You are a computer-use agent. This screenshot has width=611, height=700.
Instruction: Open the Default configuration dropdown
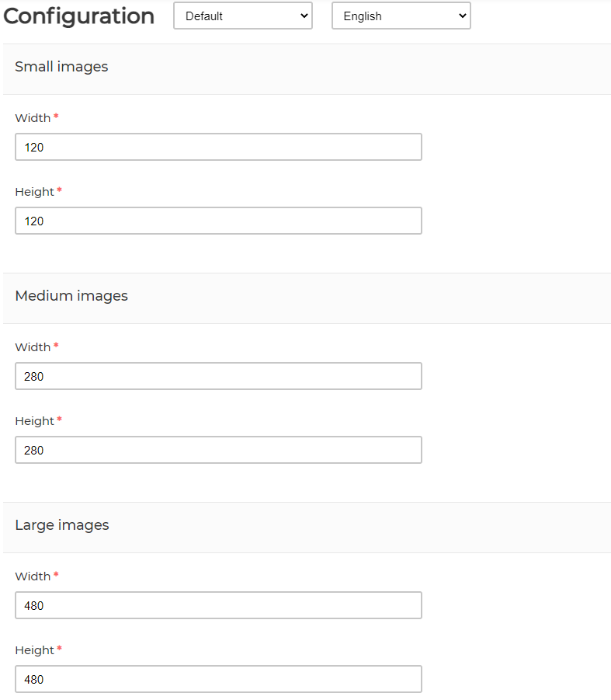tap(242, 16)
